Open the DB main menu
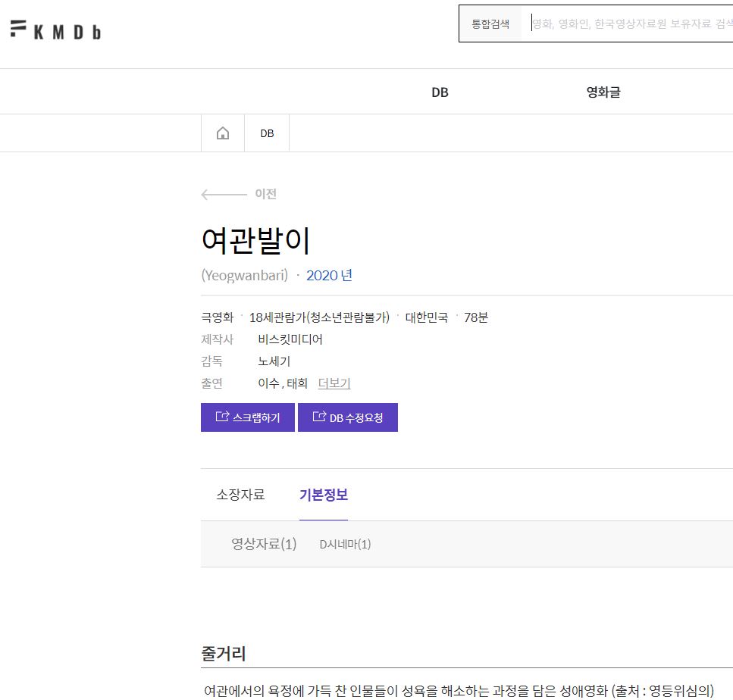733x700 pixels. tap(440, 92)
